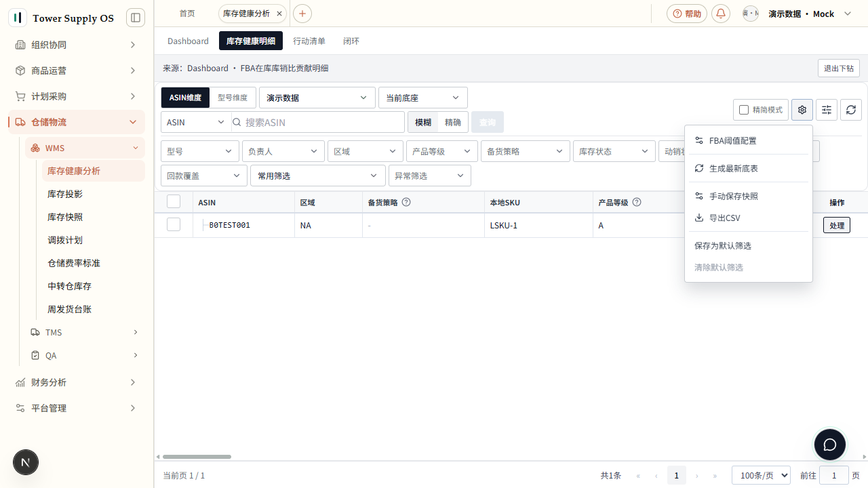
Task: Open the 负责人 filter dropdown
Action: (x=283, y=151)
